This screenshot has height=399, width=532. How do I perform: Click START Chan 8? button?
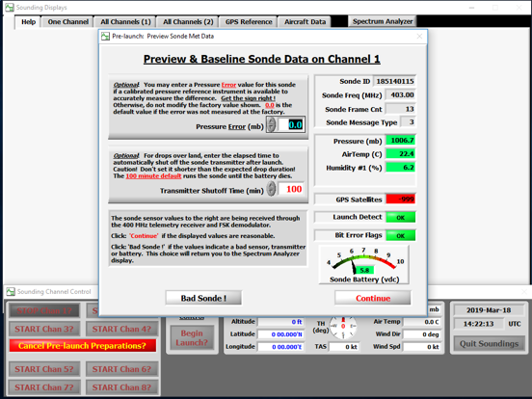pyautogui.click(x=121, y=387)
